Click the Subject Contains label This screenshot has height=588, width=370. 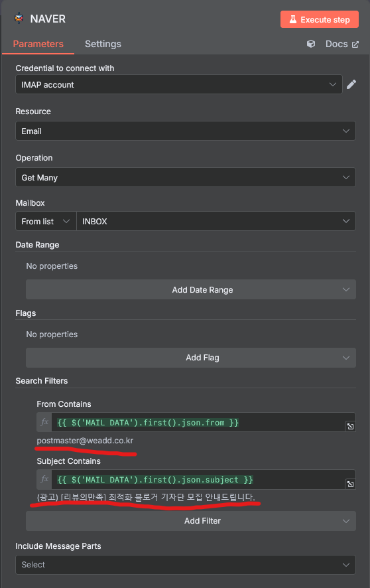click(68, 461)
